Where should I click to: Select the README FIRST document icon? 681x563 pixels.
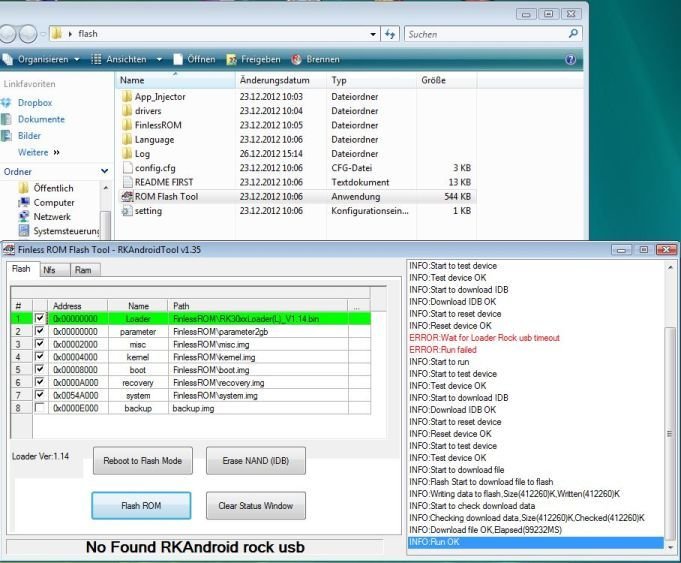click(x=127, y=182)
